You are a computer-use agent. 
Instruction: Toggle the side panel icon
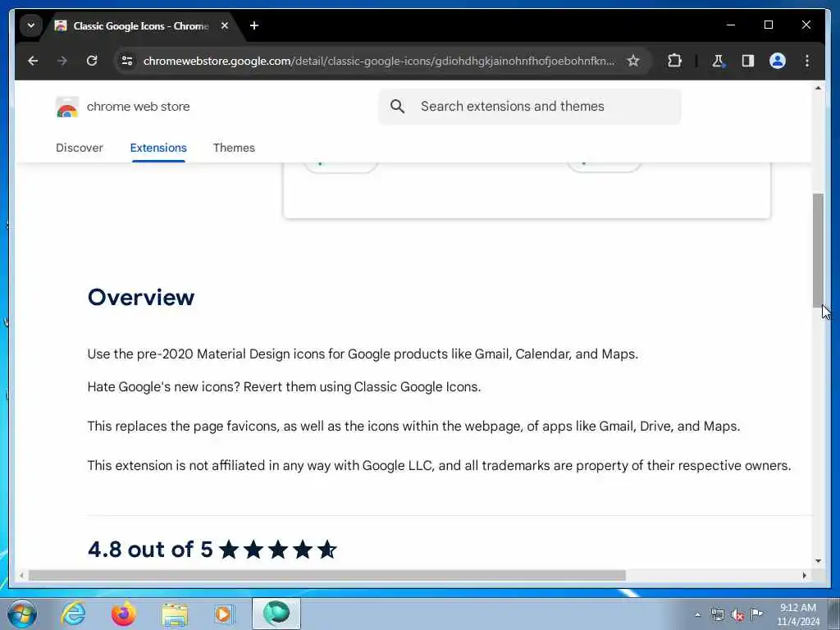[x=748, y=61]
